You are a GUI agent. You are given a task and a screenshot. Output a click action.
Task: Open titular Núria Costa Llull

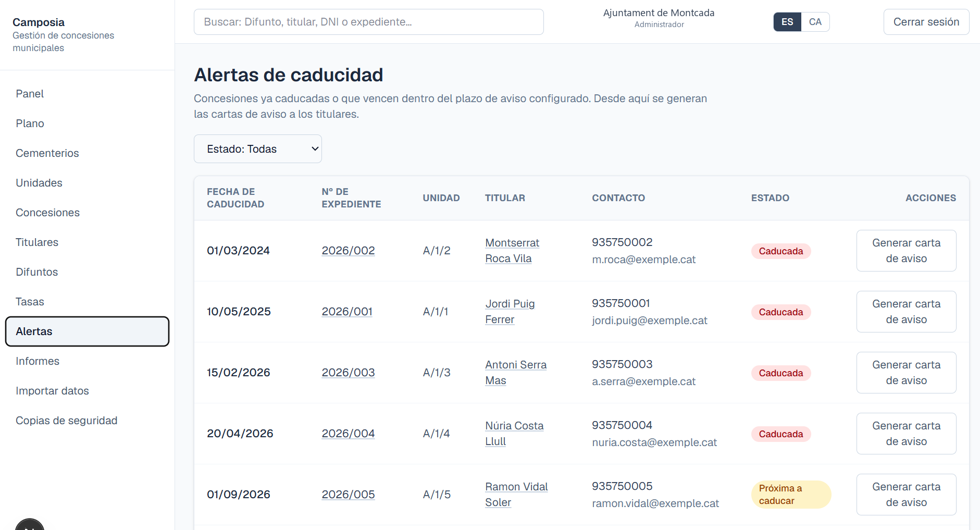click(x=514, y=434)
